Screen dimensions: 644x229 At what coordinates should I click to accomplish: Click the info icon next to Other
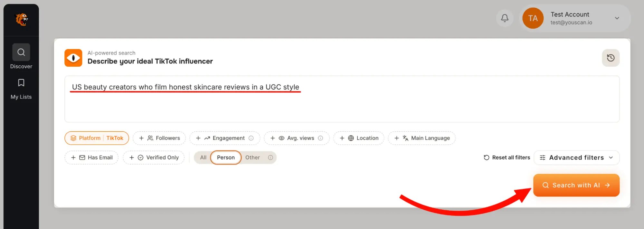pyautogui.click(x=271, y=157)
